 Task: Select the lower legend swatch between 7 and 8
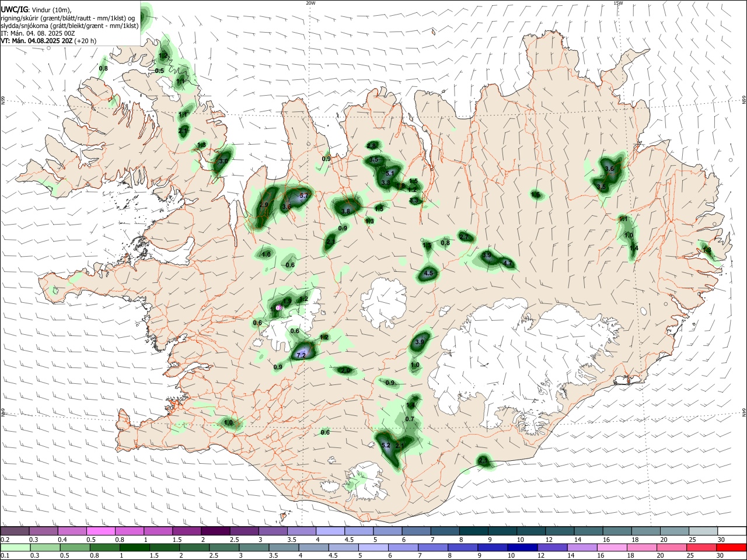(x=433, y=548)
